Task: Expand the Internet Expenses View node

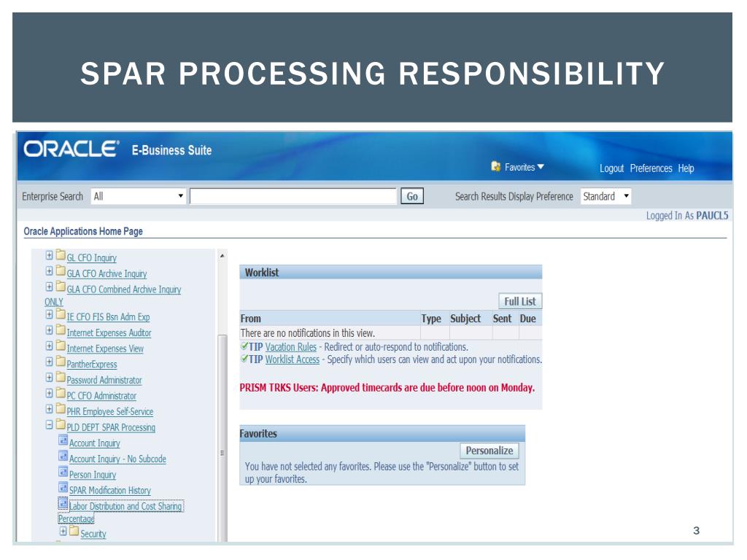Action: coord(49,346)
